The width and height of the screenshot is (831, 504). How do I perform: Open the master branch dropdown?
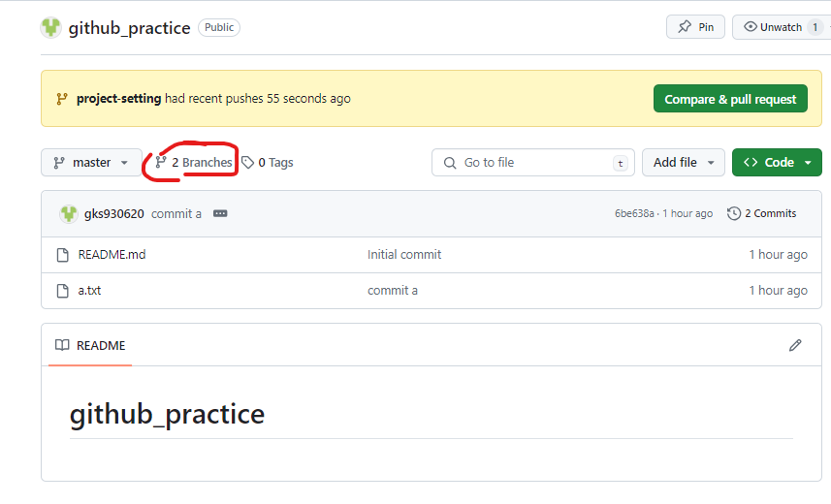point(91,162)
